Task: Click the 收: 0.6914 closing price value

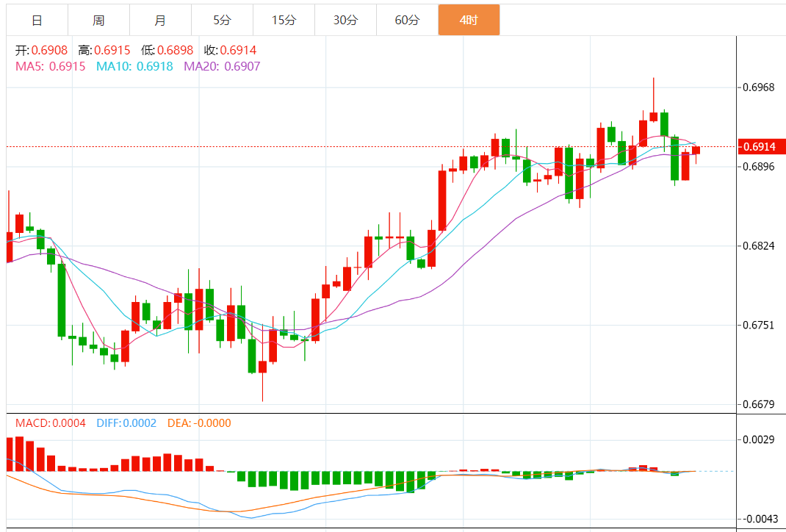Action: [230, 51]
